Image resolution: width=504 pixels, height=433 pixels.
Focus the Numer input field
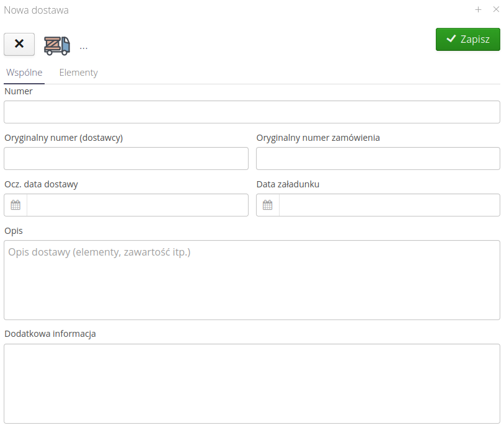point(252,112)
